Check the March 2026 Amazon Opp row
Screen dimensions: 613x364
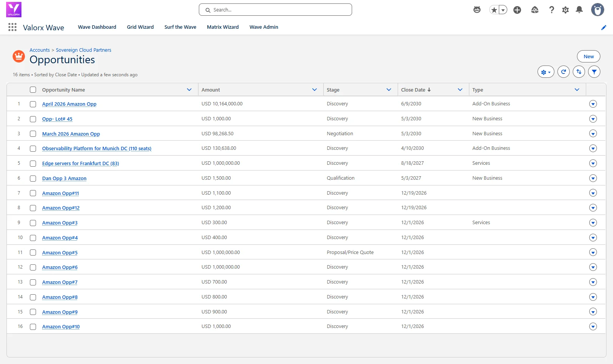(33, 134)
